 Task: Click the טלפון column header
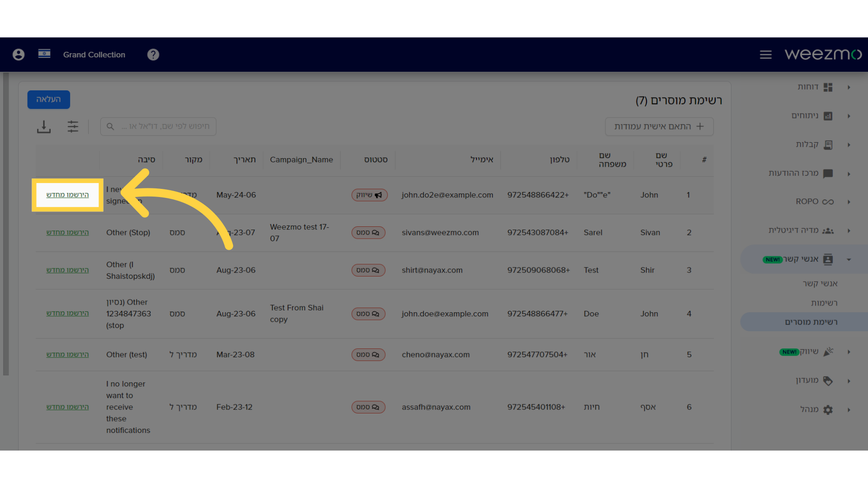[x=560, y=160]
